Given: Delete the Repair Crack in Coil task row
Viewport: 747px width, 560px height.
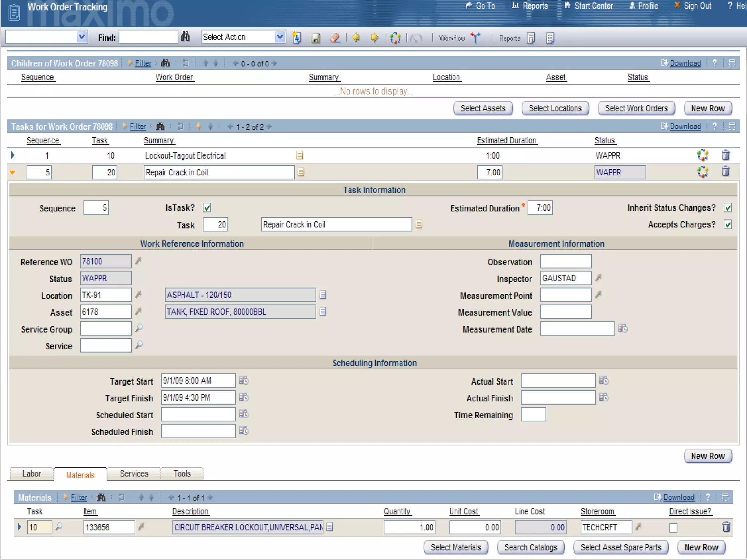Looking at the screenshot, I should click(x=725, y=171).
